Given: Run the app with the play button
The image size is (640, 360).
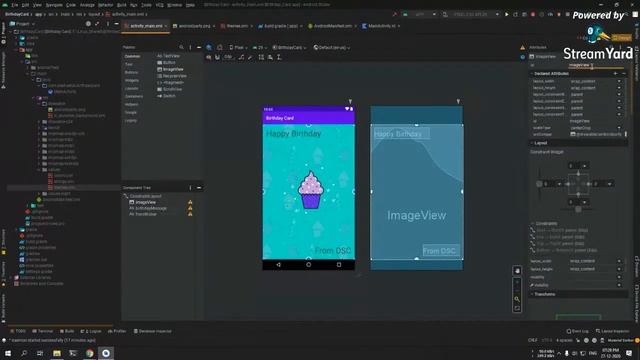Looking at the screenshot, I should [x=507, y=14].
